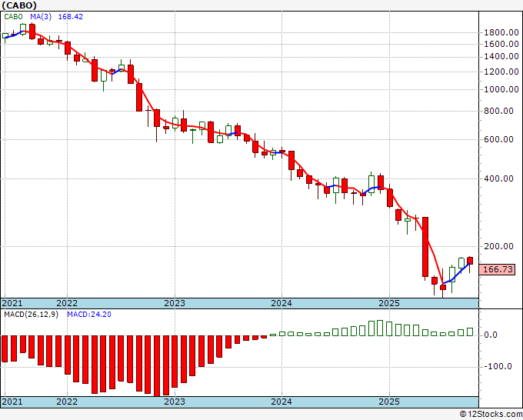Select the green CABO legend label
This screenshot has height=420, width=523.
click(x=13, y=17)
